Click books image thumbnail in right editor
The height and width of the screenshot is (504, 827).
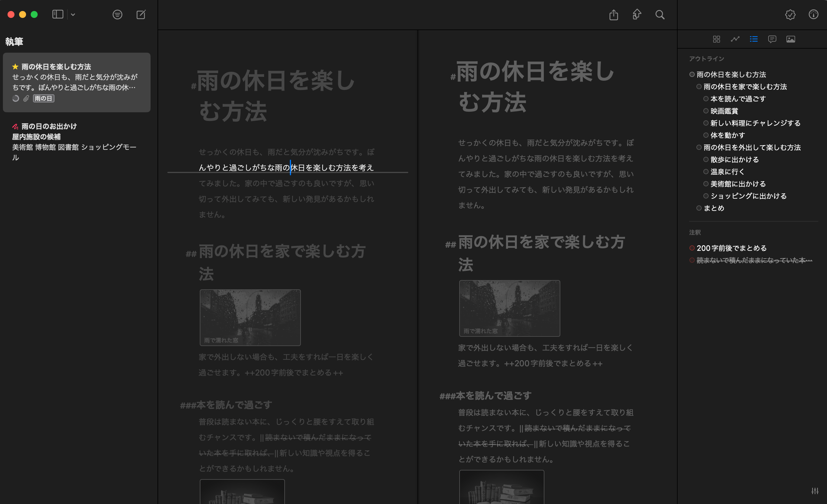(502, 487)
